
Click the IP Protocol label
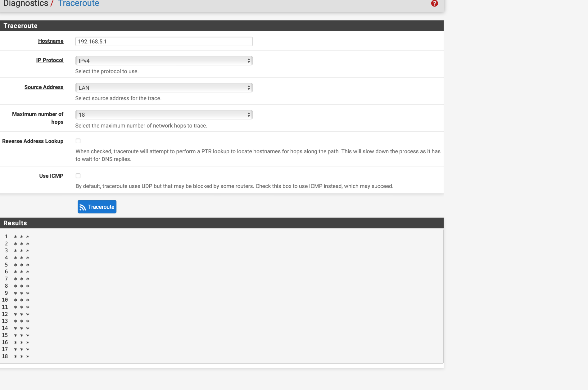coord(50,60)
